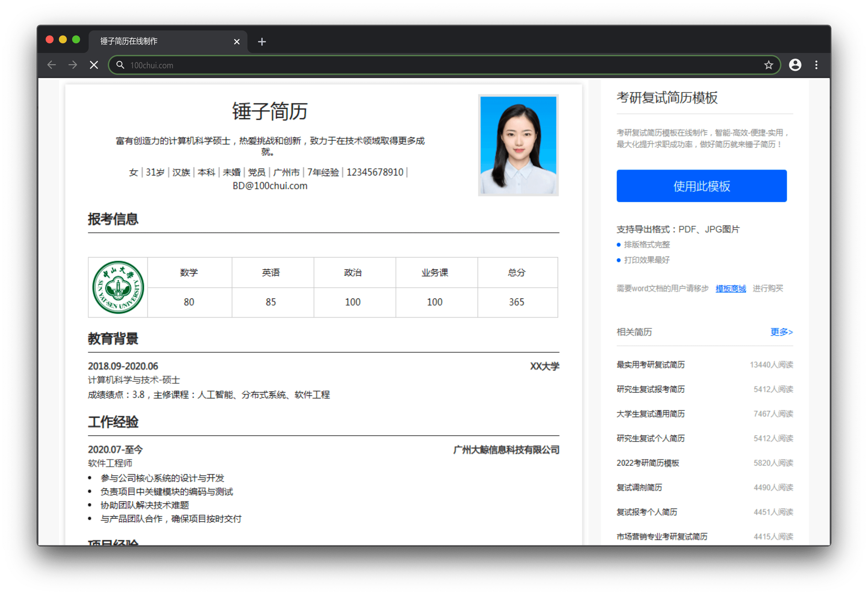The width and height of the screenshot is (868, 595).
Task: Click the politics score 100 cell under 政治
Action: 355,302
